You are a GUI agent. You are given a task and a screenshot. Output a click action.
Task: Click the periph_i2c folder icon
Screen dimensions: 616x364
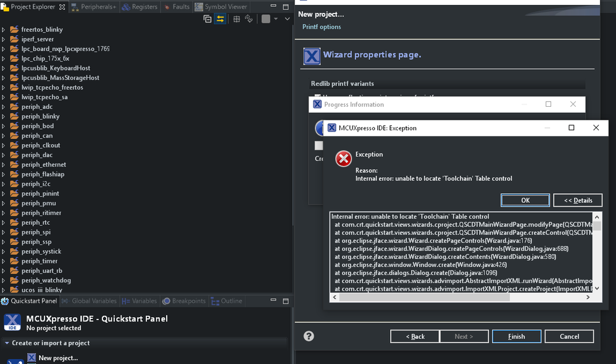[15, 184]
